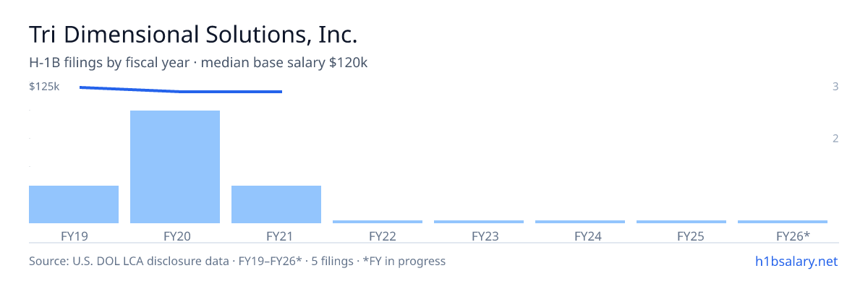This screenshot has height=289, width=868.
Task: Click the right-axis value 3
Action: click(835, 87)
